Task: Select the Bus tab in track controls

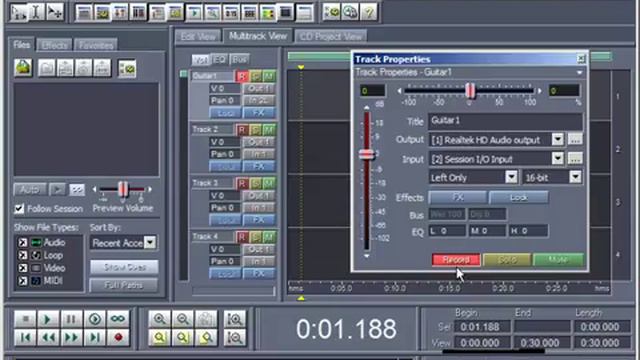Action: pyautogui.click(x=239, y=60)
